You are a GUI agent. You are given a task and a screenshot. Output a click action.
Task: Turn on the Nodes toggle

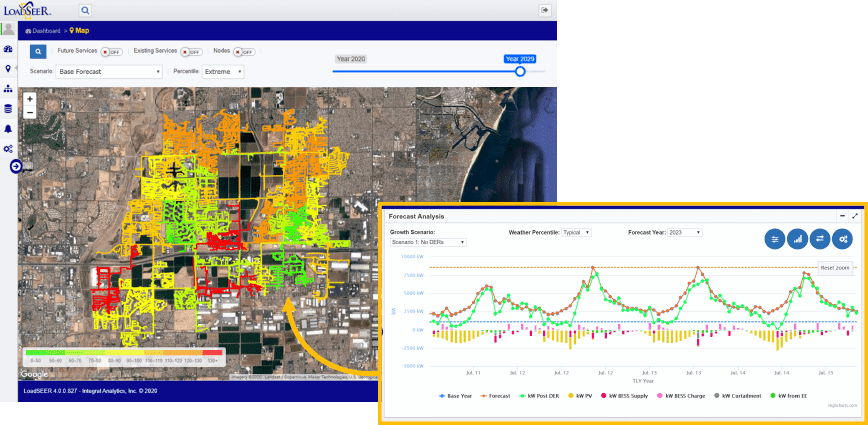244,51
